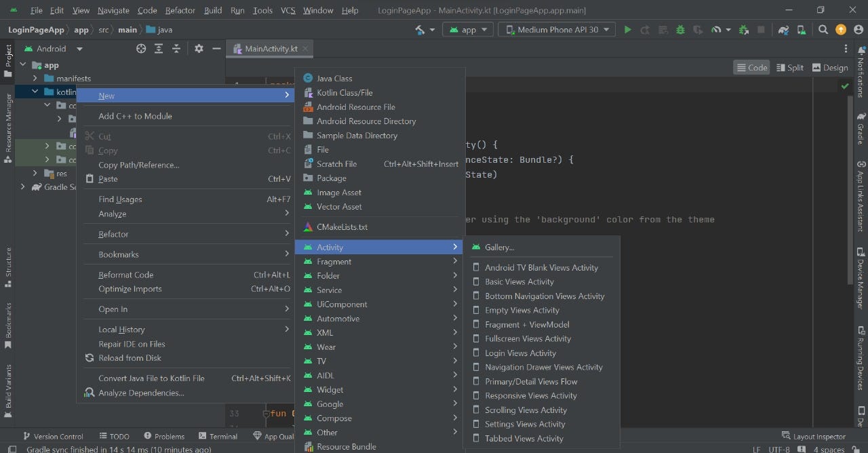Collapse the kotlin folder in the project tree

35,91
